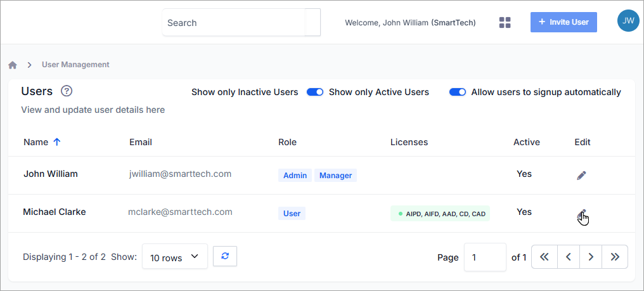The height and width of the screenshot is (291, 644).
Task: Edit John William with pencil icon
Action: pos(581,176)
